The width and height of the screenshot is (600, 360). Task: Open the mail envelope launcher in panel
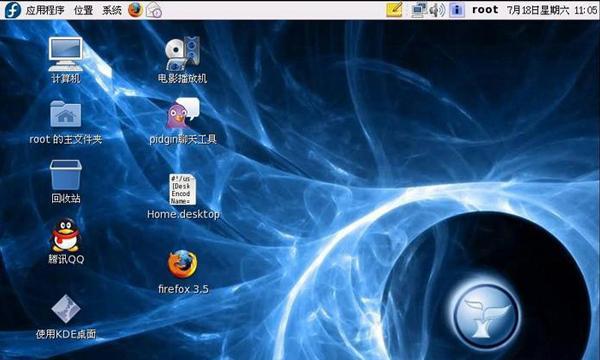[x=154, y=10]
